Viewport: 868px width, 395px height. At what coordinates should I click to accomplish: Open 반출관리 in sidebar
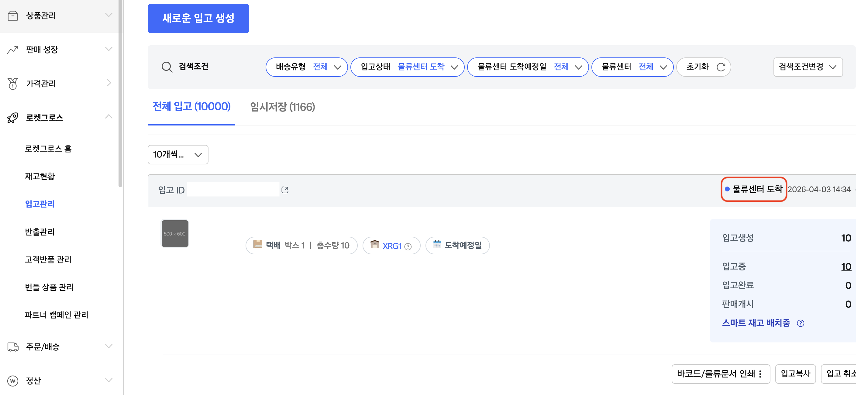click(40, 232)
